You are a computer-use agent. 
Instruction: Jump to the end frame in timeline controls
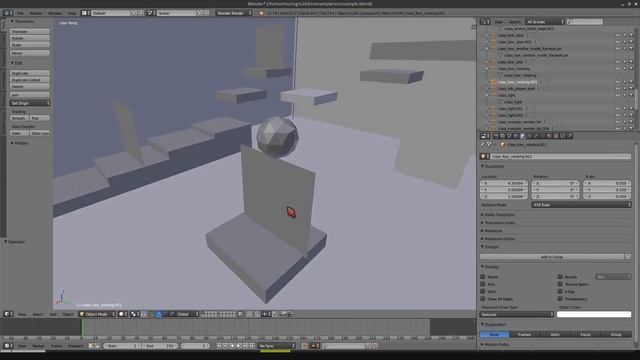coord(252,346)
